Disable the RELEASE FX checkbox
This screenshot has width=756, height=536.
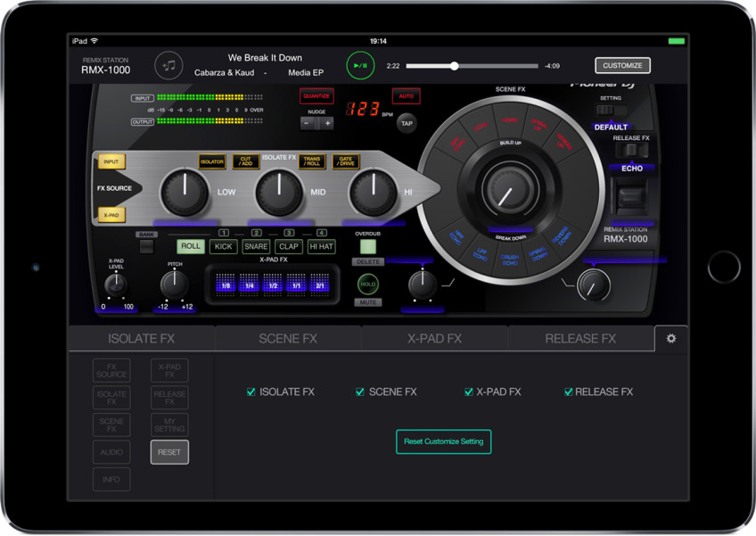pos(569,392)
